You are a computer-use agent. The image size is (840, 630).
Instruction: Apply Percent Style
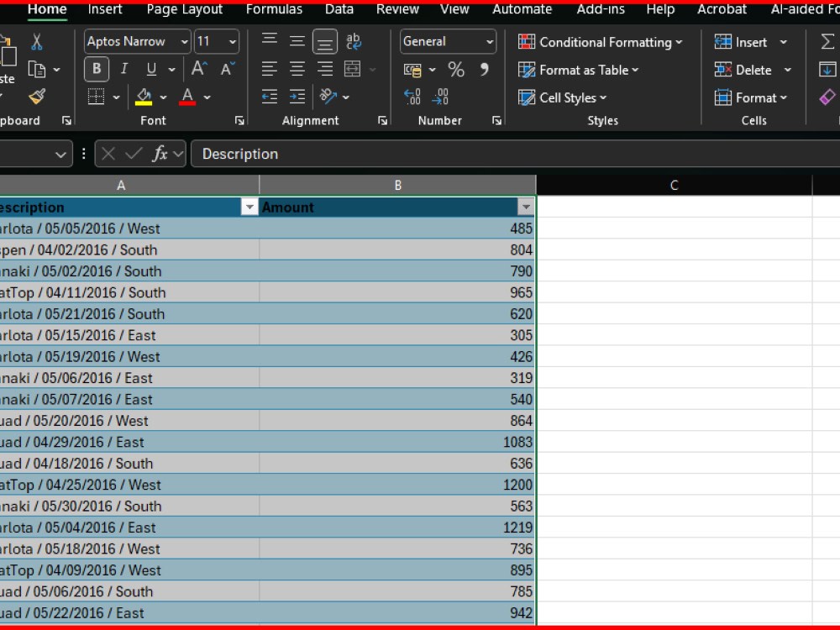[456, 70]
